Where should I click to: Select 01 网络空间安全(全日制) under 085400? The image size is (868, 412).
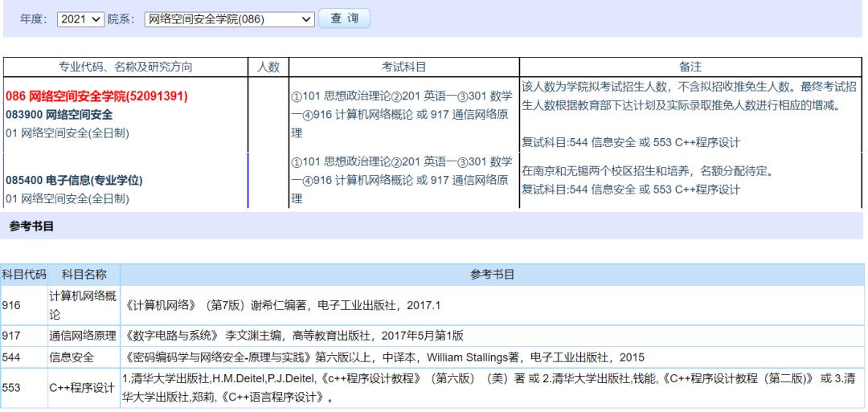[68, 198]
